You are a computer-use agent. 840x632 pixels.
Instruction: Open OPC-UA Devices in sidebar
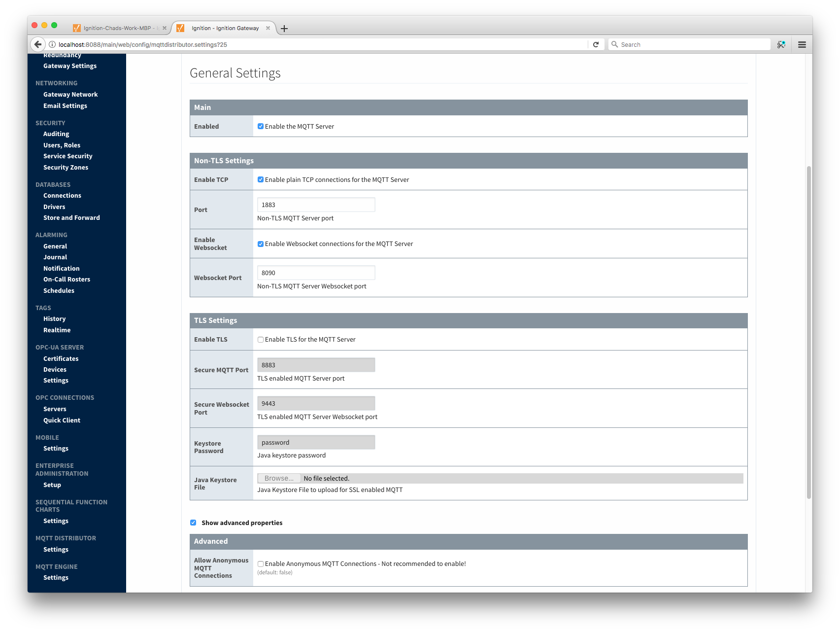point(55,369)
